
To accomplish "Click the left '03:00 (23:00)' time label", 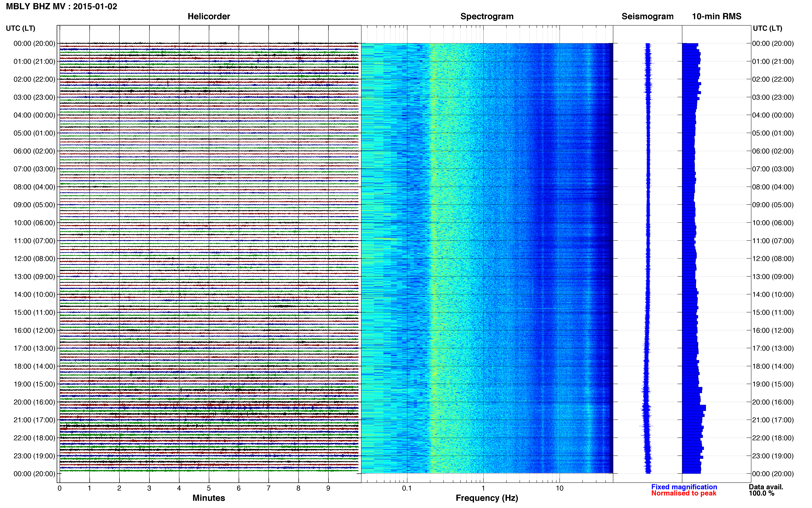I will (x=34, y=97).
